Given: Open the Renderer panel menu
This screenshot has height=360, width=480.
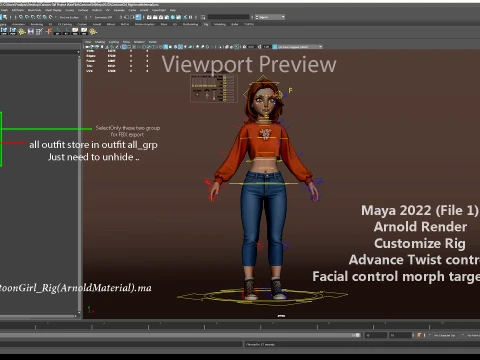Looking at the screenshot, I should (x=139, y=42).
